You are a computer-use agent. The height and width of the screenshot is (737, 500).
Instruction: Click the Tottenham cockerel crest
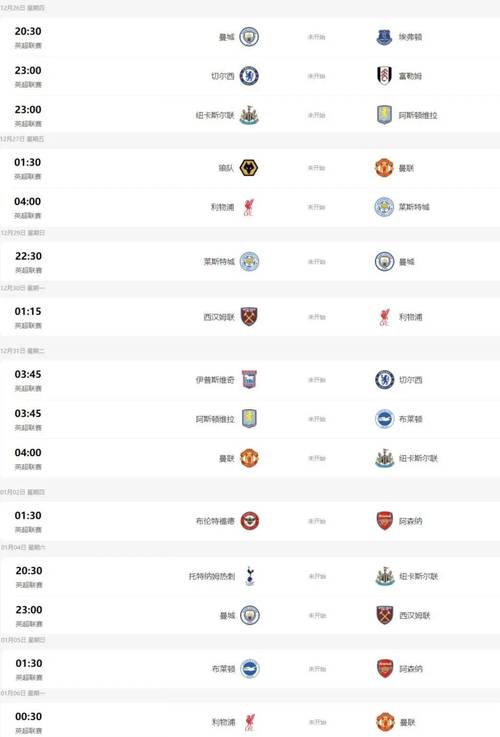point(250,576)
